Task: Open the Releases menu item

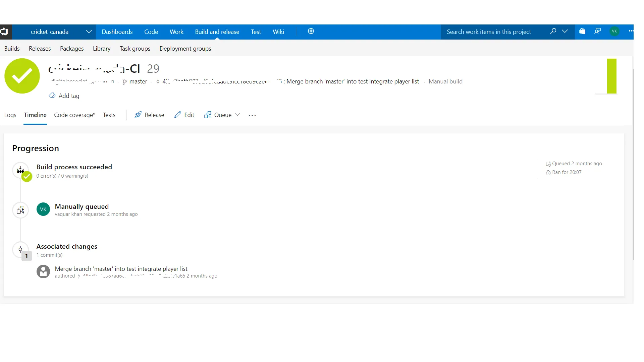Action: 40,49
